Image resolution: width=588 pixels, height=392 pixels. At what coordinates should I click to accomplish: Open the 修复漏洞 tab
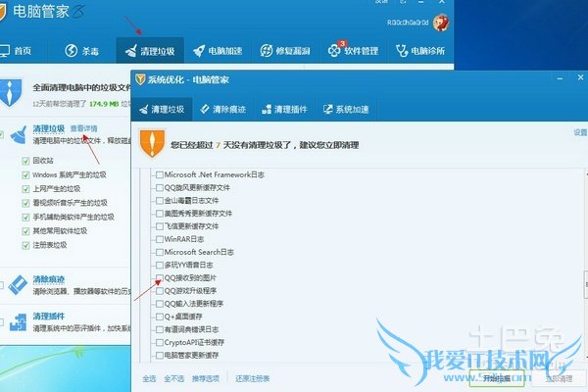coord(285,51)
